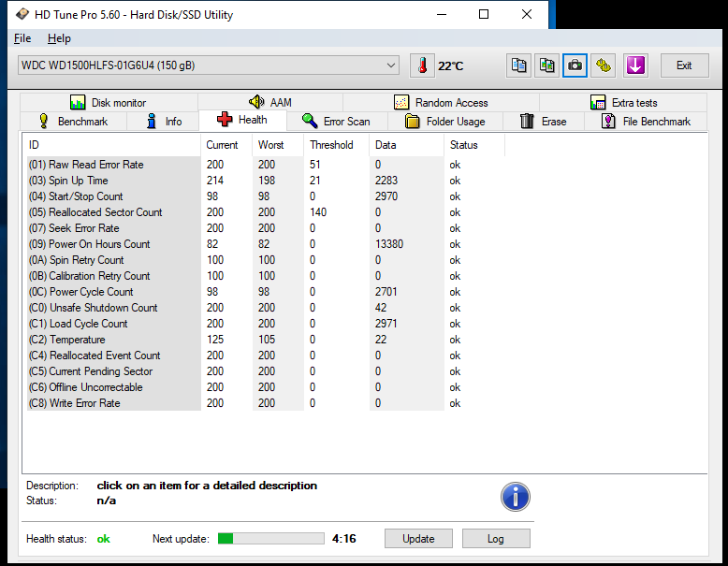The height and width of the screenshot is (566, 728).
Task: Click the Threshold column header
Action: (336, 145)
